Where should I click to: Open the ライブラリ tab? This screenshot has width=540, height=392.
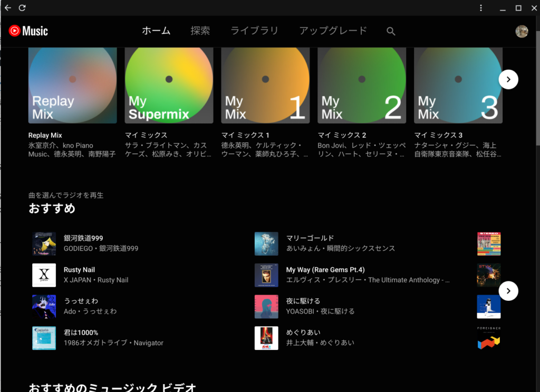click(x=254, y=31)
